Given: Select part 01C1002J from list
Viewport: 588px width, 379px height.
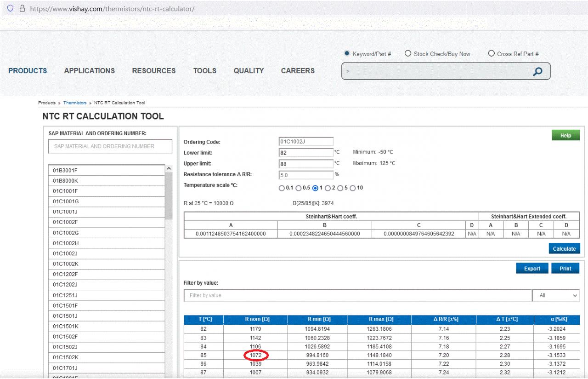Looking at the screenshot, I should tap(107, 254).
